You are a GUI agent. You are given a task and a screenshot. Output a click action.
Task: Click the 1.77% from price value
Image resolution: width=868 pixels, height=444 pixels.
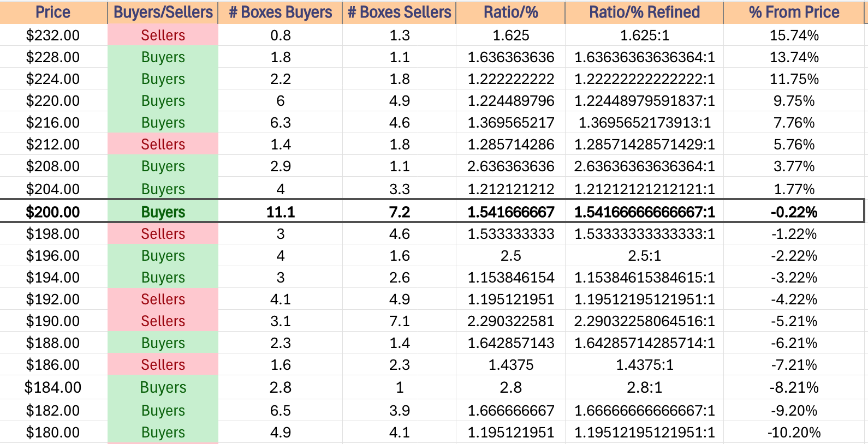pyautogui.click(x=794, y=189)
